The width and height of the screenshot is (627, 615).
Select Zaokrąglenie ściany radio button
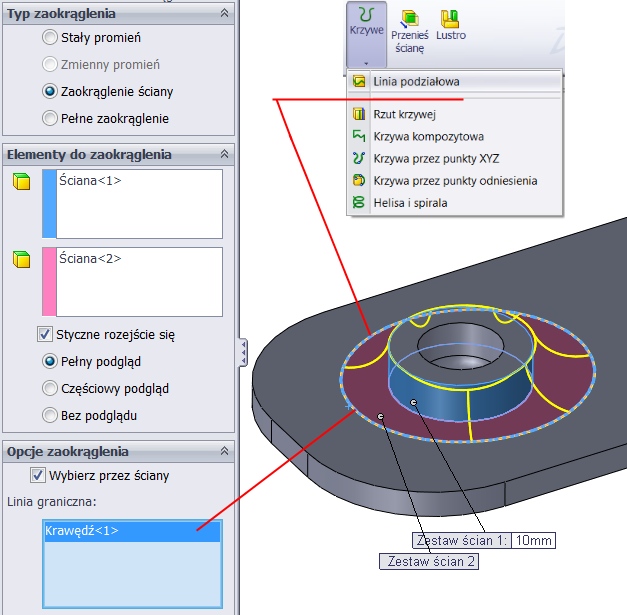tap(50, 91)
